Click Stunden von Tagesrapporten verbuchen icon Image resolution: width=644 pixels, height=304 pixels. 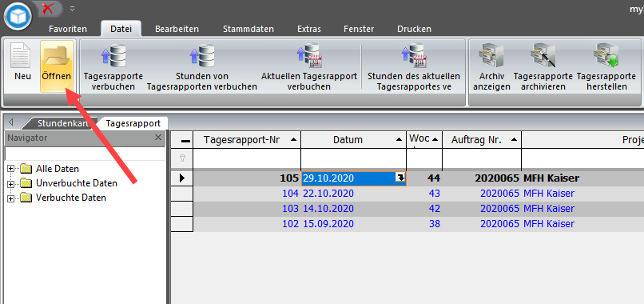[201, 55]
